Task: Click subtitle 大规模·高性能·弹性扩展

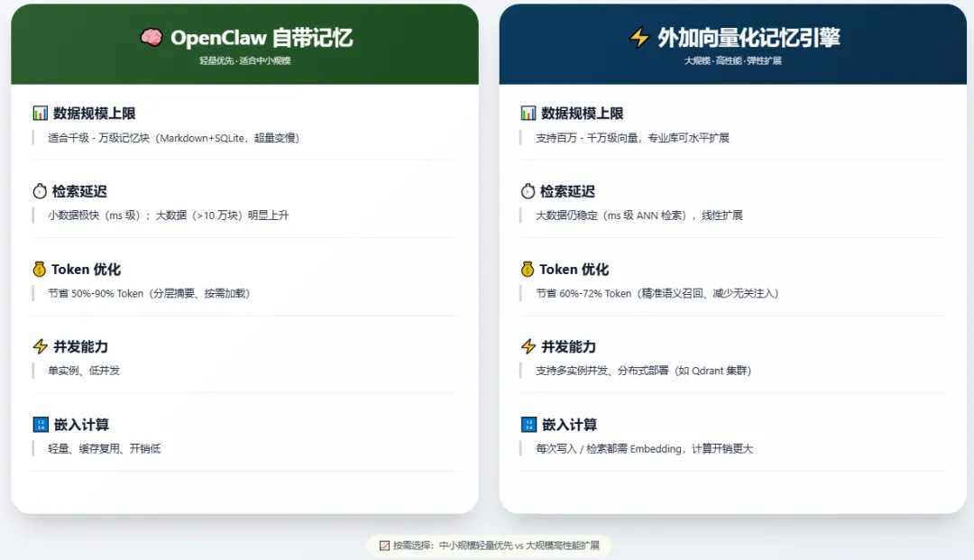Action: pyautogui.click(x=733, y=60)
